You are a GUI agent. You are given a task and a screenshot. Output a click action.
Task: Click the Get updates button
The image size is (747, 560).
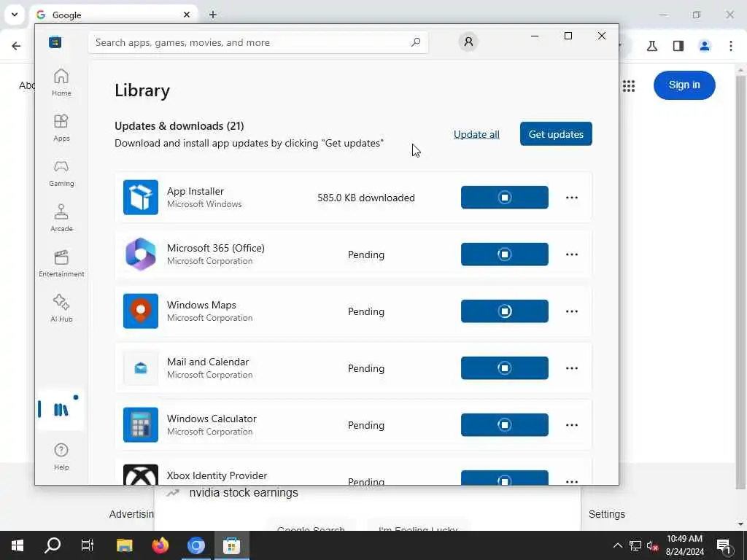tap(556, 134)
